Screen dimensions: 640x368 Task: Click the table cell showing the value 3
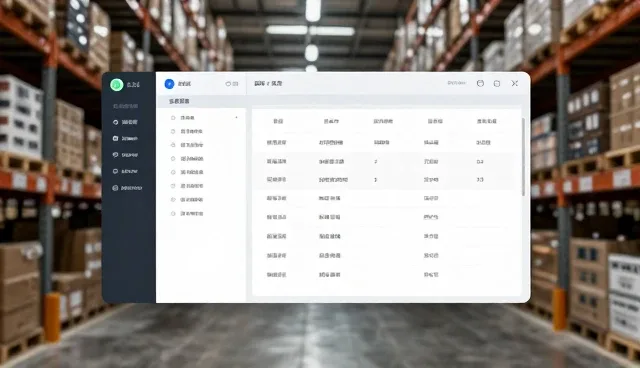(376, 180)
